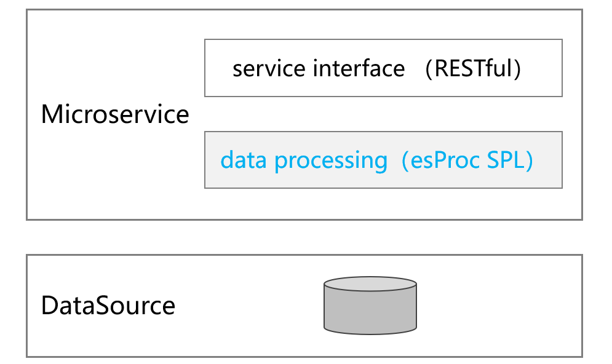Select the gray data processing box

383,180
